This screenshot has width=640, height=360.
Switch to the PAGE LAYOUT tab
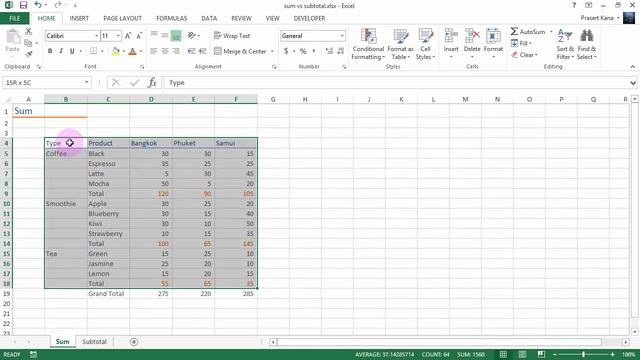(x=122, y=18)
